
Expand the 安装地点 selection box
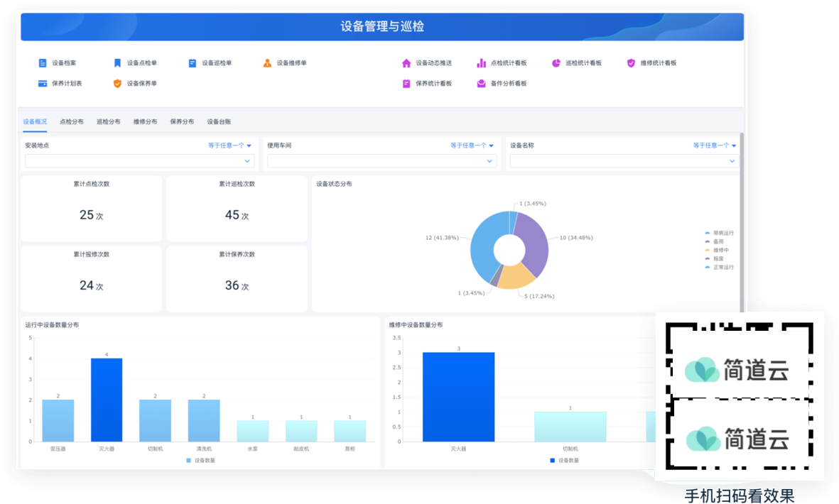[x=140, y=161]
